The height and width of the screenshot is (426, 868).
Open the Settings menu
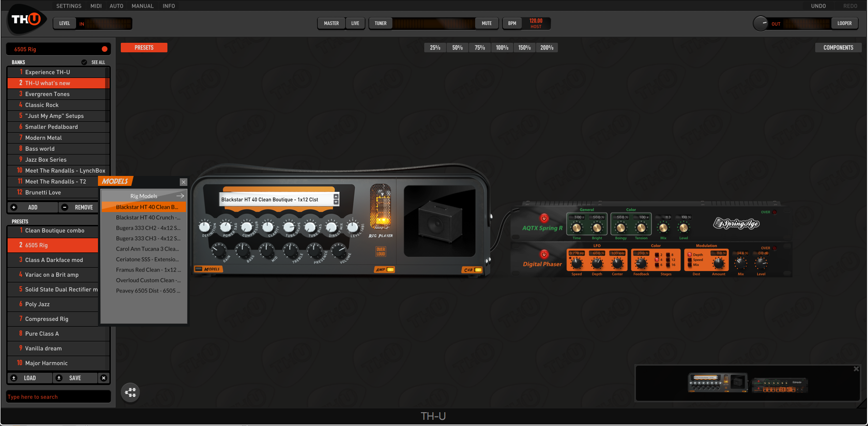(x=69, y=6)
